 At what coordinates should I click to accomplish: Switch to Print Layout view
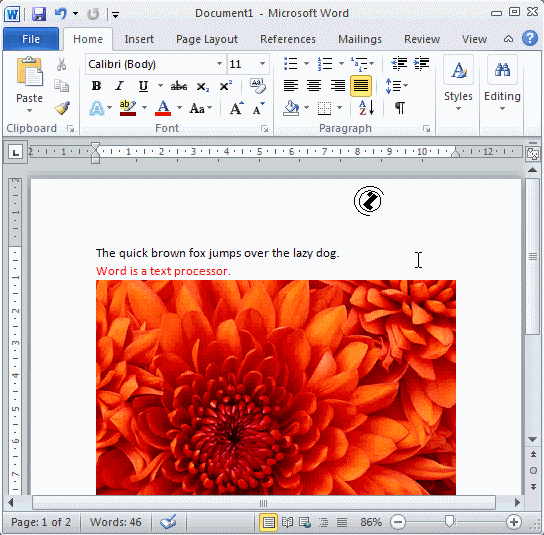pyautogui.click(x=268, y=522)
